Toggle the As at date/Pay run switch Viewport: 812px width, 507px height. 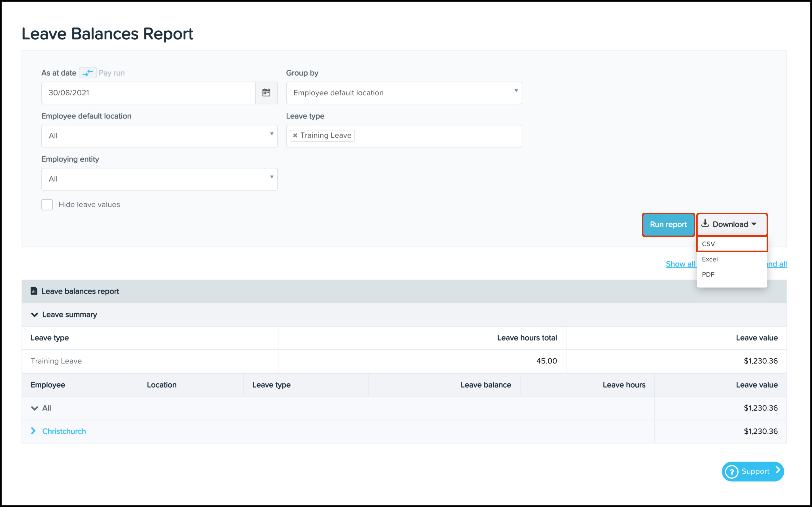pyautogui.click(x=88, y=73)
